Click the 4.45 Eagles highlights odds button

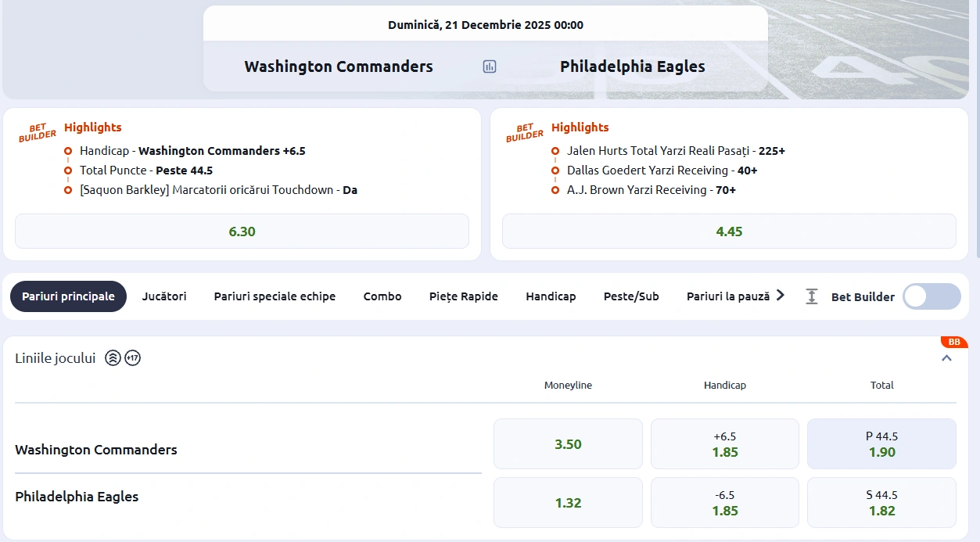[x=729, y=231]
